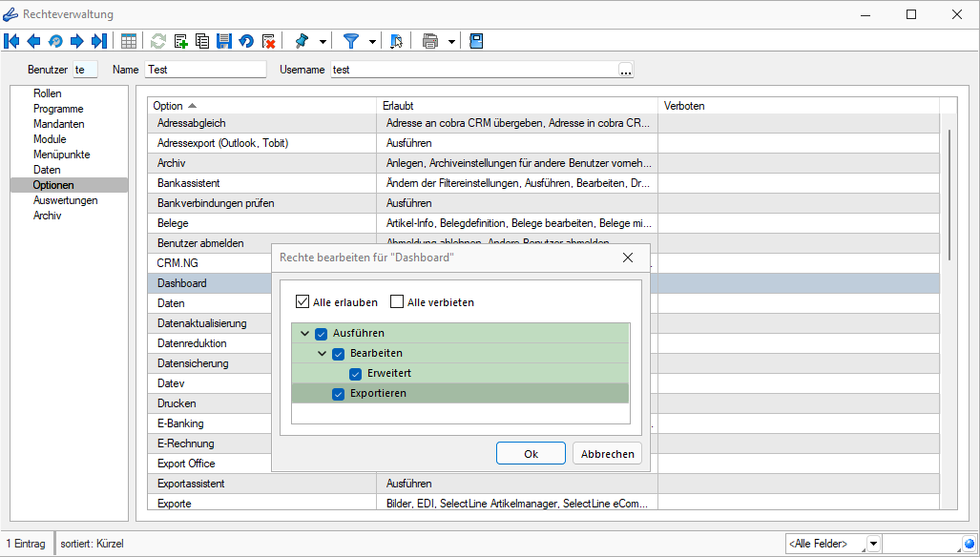
Task: Click the delete record red X icon
Action: 268,41
